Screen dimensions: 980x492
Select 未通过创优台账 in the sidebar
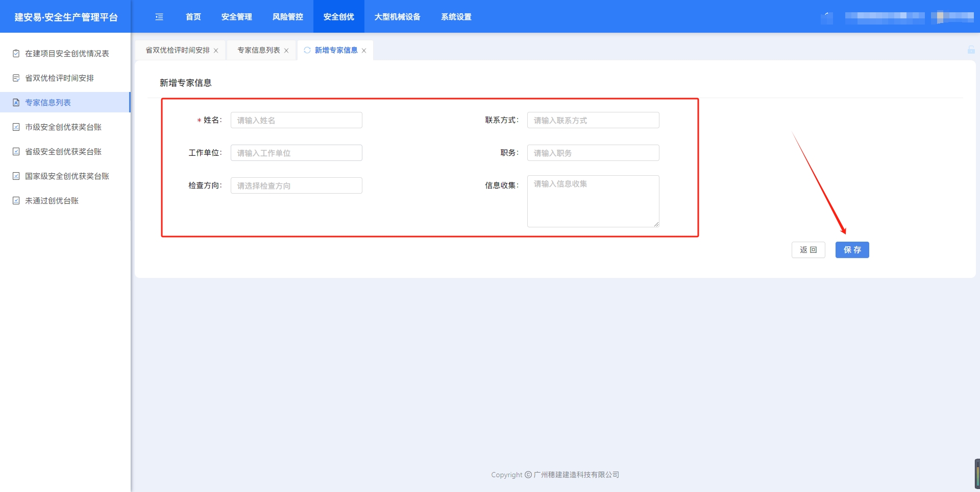coord(52,201)
